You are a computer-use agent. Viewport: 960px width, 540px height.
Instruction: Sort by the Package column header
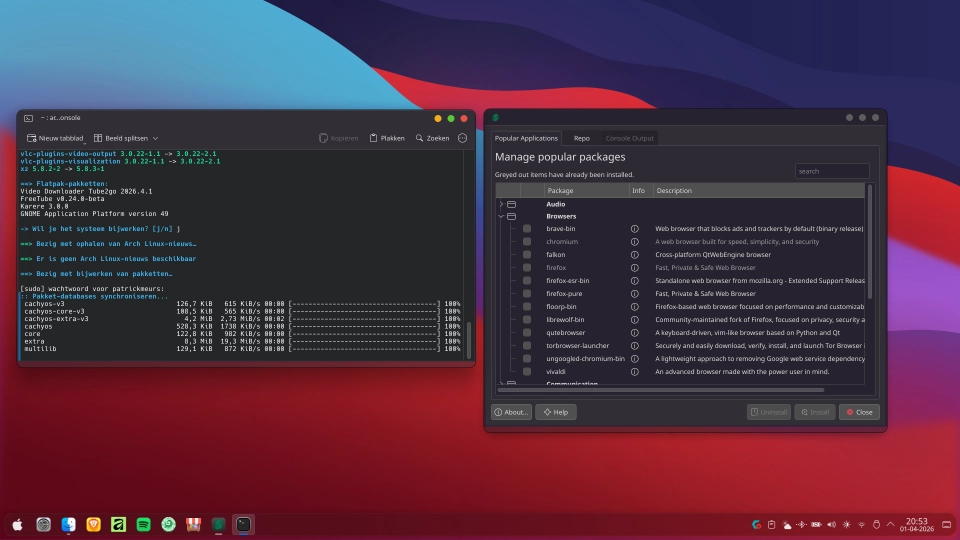[x=587, y=191]
